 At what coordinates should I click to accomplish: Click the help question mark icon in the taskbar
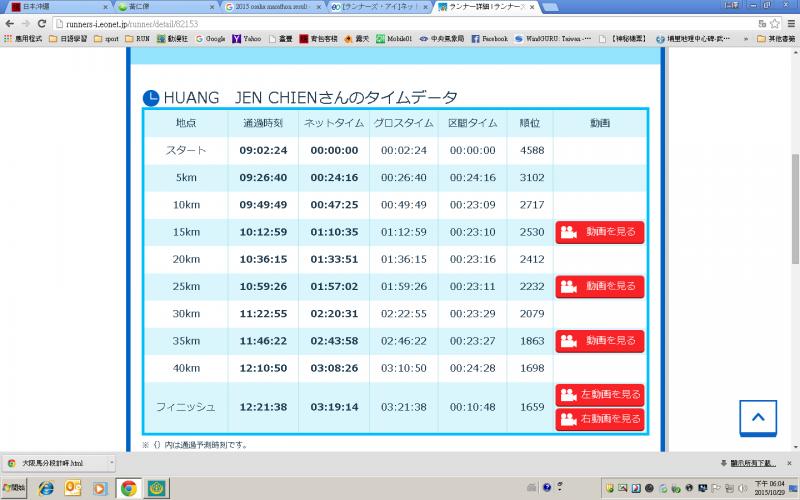click(547, 487)
